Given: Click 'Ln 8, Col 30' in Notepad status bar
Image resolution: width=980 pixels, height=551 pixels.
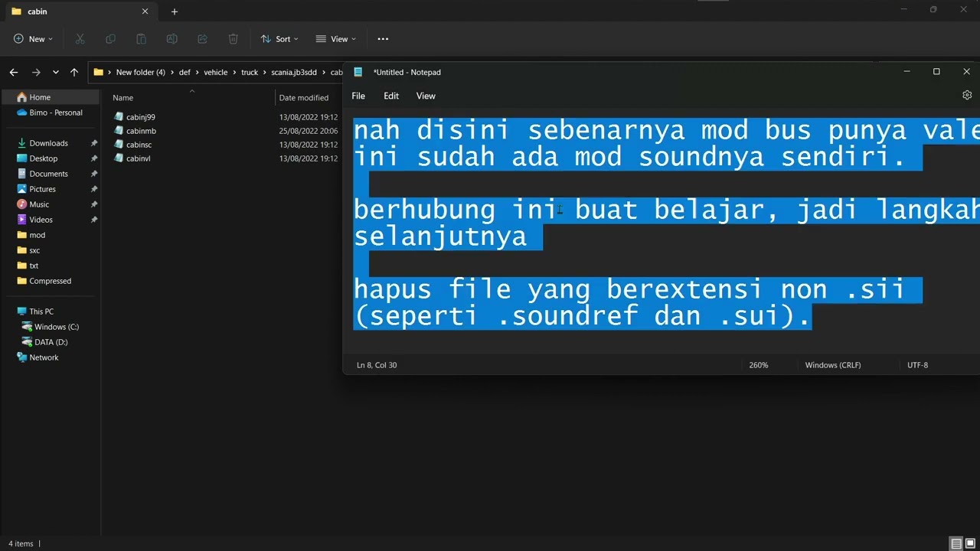Looking at the screenshot, I should [377, 365].
